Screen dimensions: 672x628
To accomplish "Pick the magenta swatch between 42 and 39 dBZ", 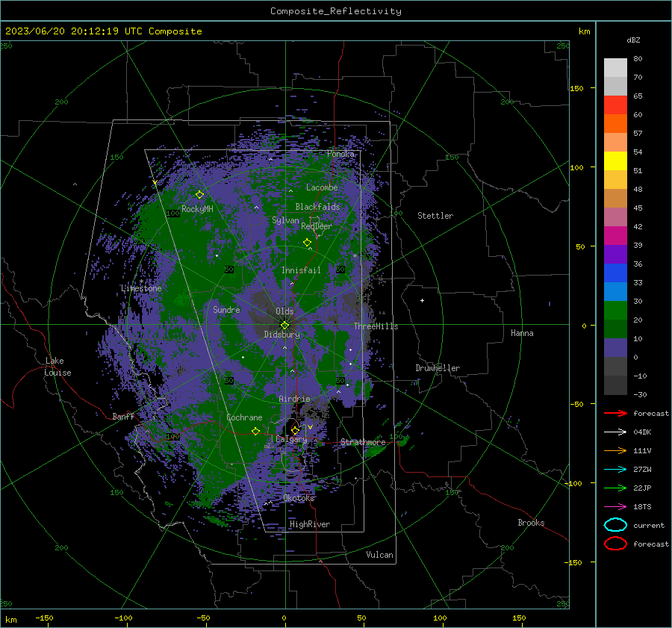I will pos(615,236).
